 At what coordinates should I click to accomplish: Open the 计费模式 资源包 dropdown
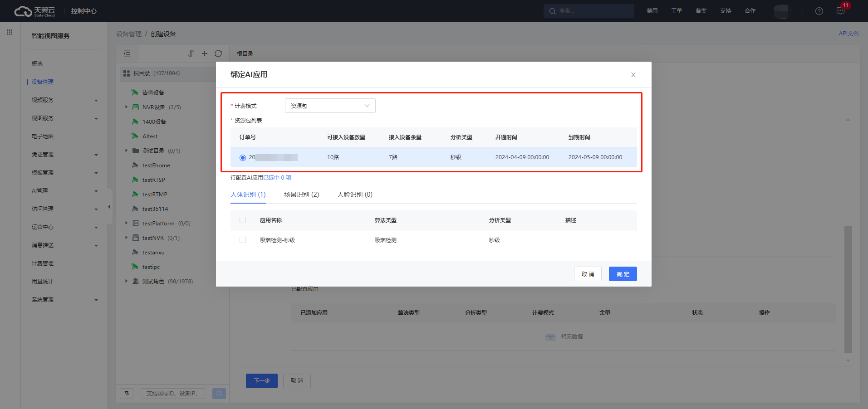pos(330,106)
